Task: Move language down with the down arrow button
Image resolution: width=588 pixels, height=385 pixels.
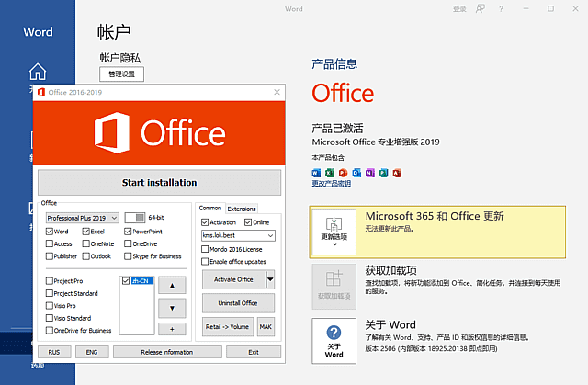Action: pos(172,308)
